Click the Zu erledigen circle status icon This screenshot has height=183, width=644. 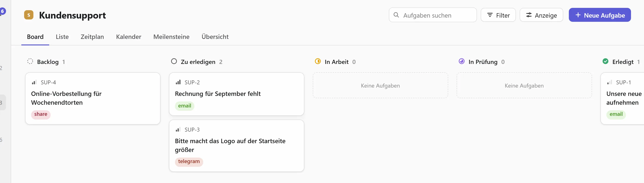pyautogui.click(x=174, y=61)
